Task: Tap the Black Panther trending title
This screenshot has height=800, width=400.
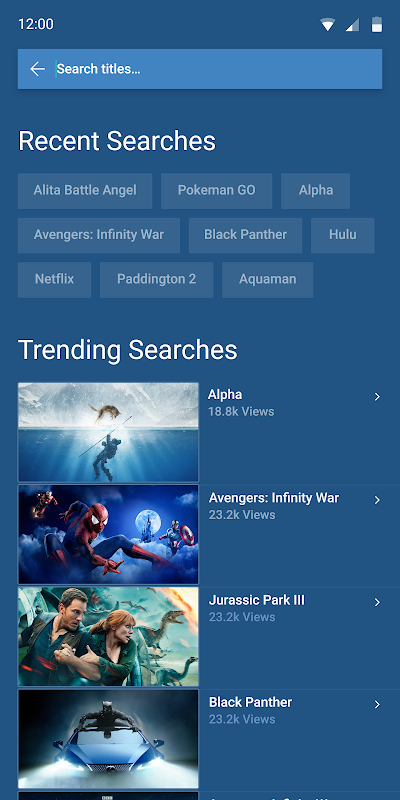Action: (x=251, y=702)
